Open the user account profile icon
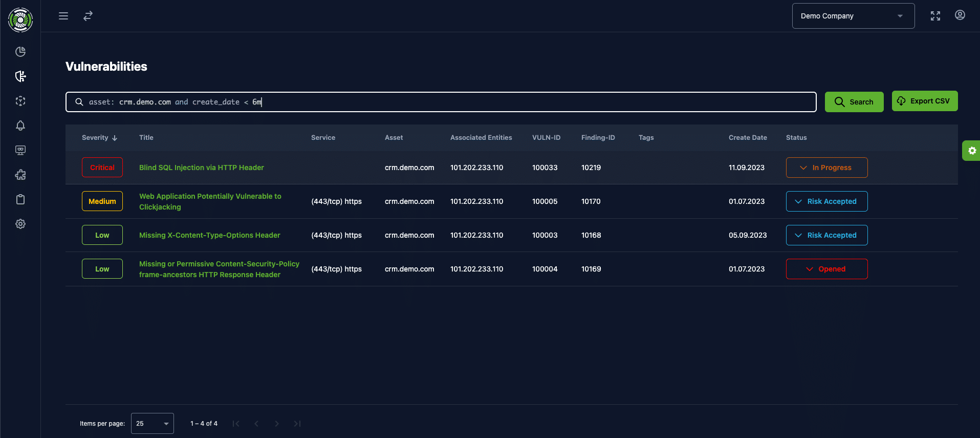The image size is (980, 438). [x=960, y=15]
